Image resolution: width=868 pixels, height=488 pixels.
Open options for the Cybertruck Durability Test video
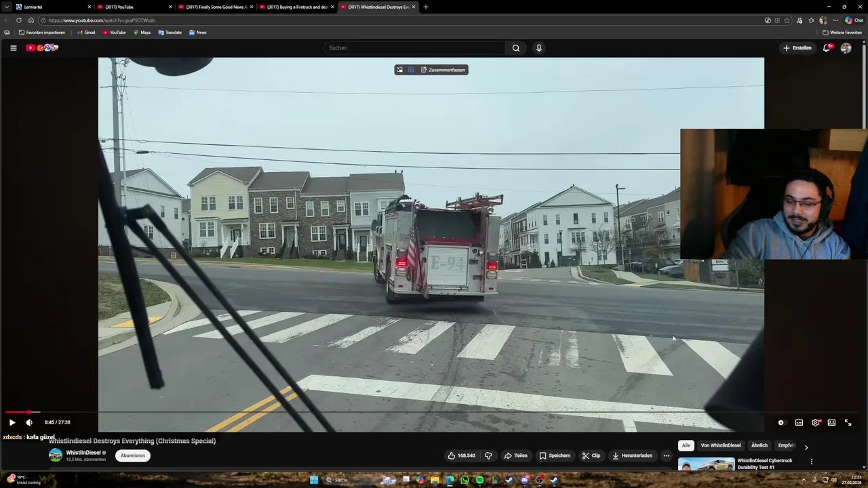(x=811, y=462)
